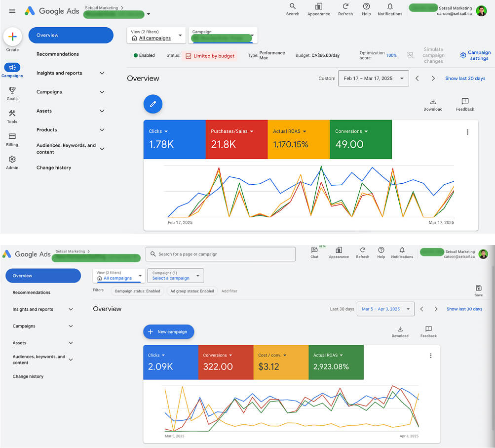Click the Add filter button
495x448 pixels.
click(x=229, y=291)
